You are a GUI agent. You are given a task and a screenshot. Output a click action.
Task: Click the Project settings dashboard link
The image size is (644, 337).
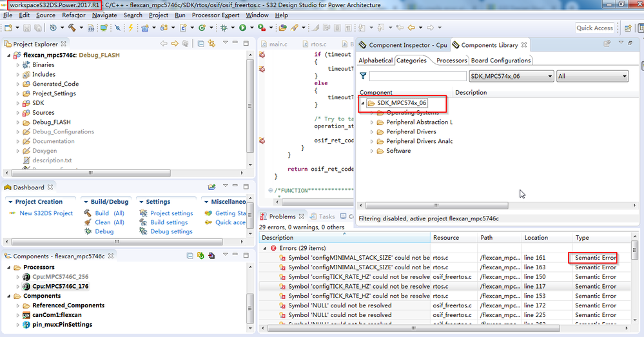click(x=171, y=213)
